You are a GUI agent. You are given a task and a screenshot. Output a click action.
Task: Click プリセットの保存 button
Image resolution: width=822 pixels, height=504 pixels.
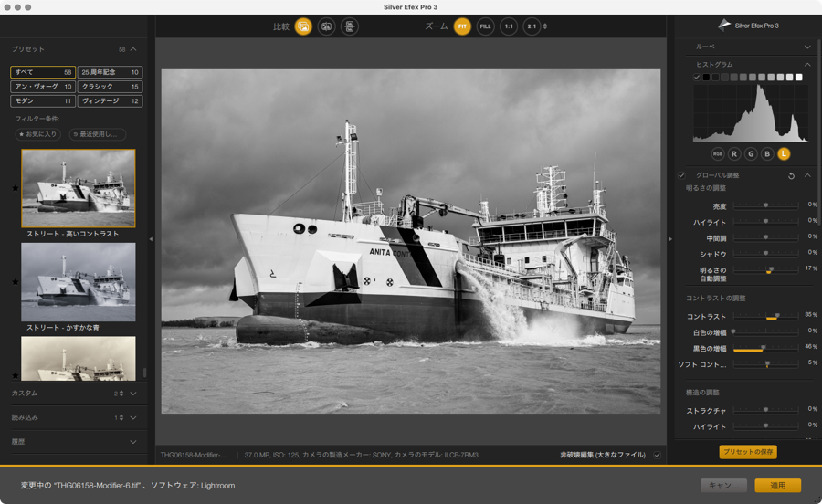(x=748, y=452)
